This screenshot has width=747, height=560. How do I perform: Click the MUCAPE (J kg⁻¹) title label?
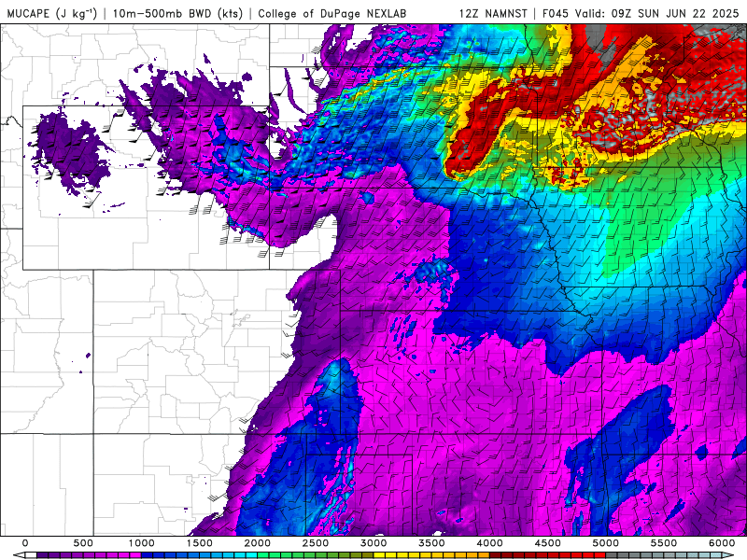[x=52, y=13]
